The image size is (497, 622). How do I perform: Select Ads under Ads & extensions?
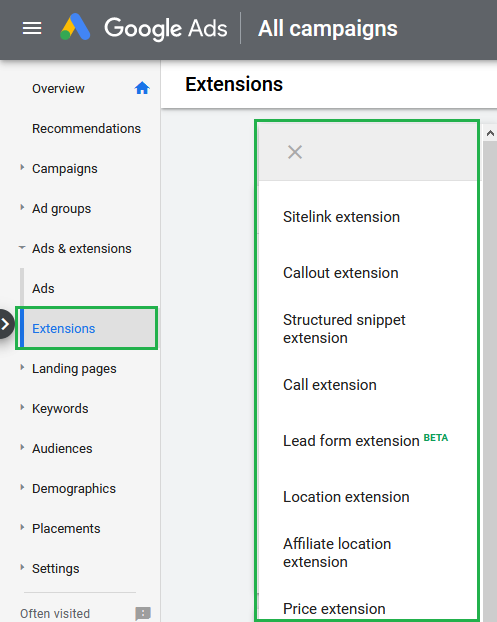tap(43, 288)
